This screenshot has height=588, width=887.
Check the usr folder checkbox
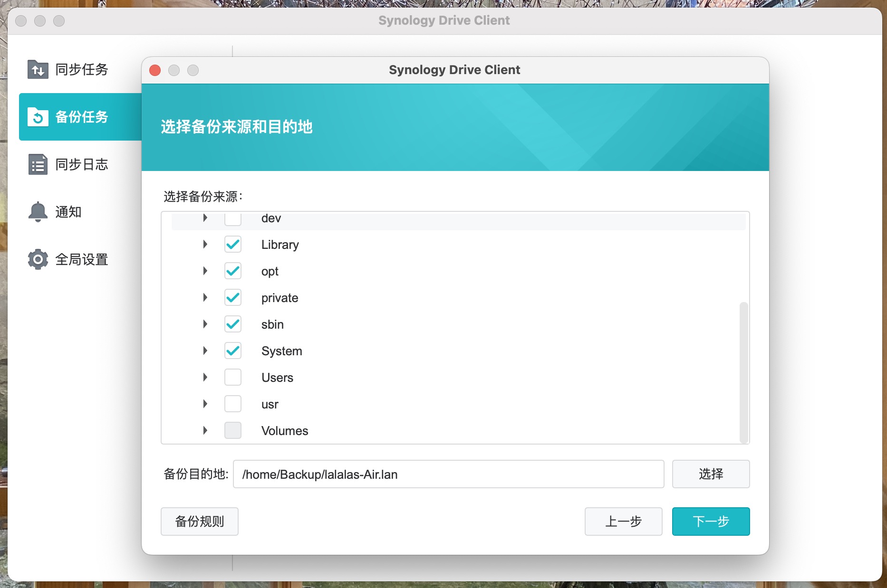pos(233,404)
